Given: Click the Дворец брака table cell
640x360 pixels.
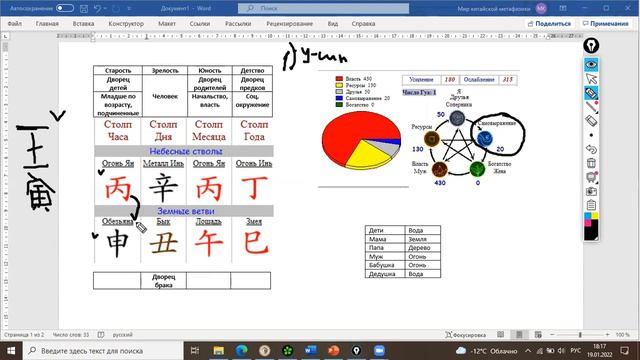Looking at the screenshot, I should [163, 281].
